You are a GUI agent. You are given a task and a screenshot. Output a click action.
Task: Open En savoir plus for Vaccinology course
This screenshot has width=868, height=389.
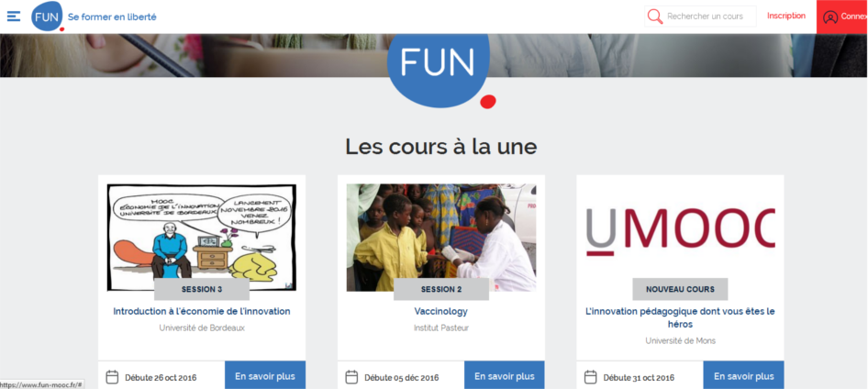coord(505,376)
